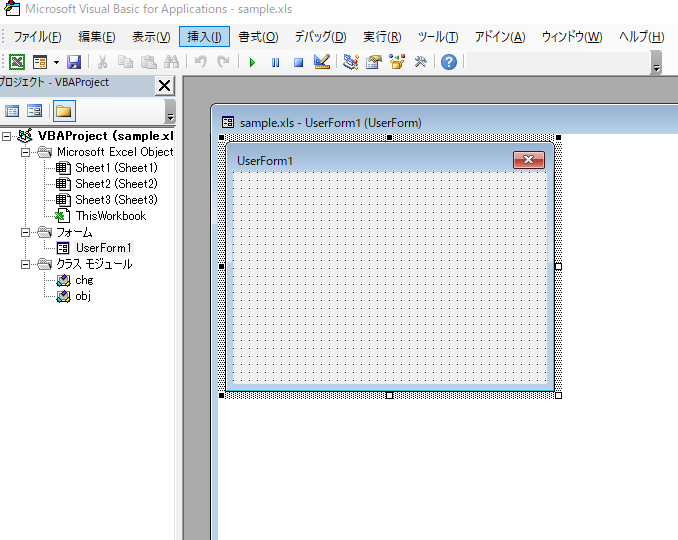Select the obj class module

tap(83, 296)
